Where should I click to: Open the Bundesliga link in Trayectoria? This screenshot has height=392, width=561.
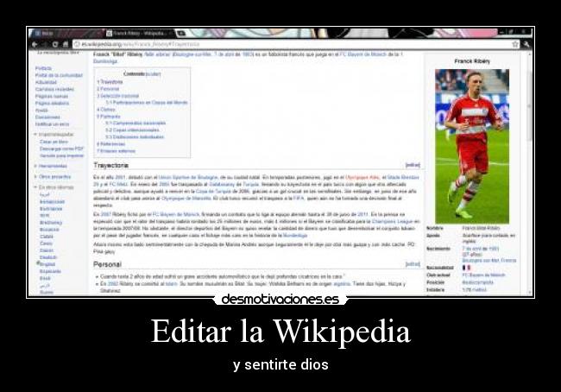[x=295, y=236]
